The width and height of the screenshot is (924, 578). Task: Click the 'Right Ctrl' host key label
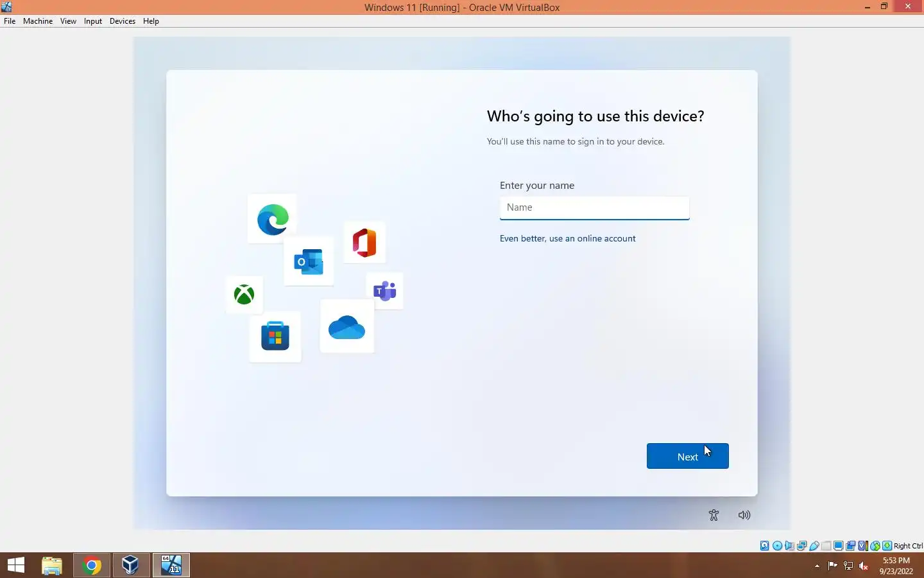[908, 546]
